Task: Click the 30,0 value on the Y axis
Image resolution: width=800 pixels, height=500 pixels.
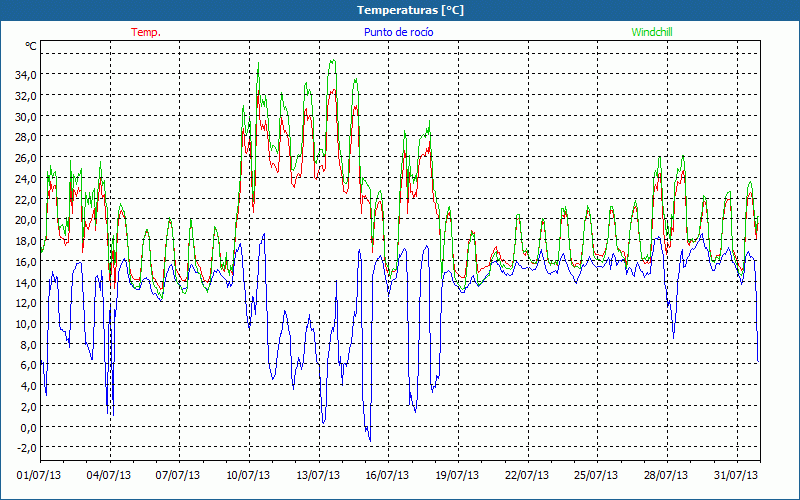Action: 26,117
